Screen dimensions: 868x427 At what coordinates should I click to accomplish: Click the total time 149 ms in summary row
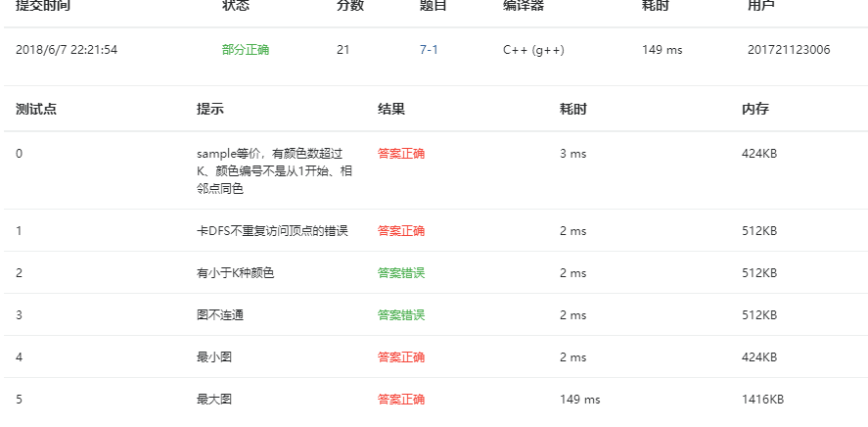coord(662,50)
